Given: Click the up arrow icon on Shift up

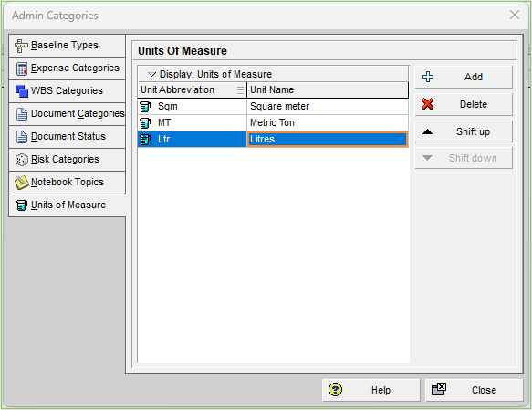Looking at the screenshot, I should tap(427, 131).
